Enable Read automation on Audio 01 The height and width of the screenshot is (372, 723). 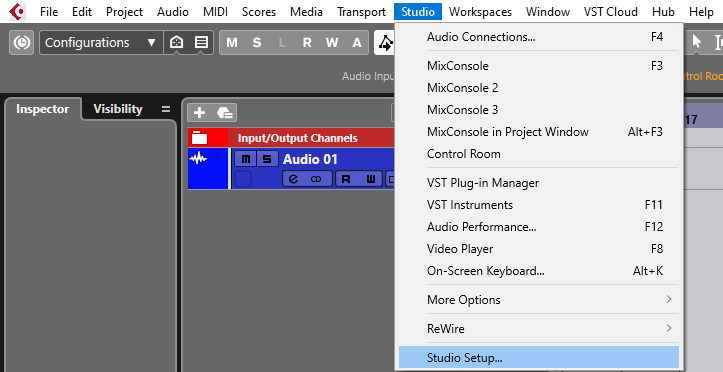pos(345,179)
